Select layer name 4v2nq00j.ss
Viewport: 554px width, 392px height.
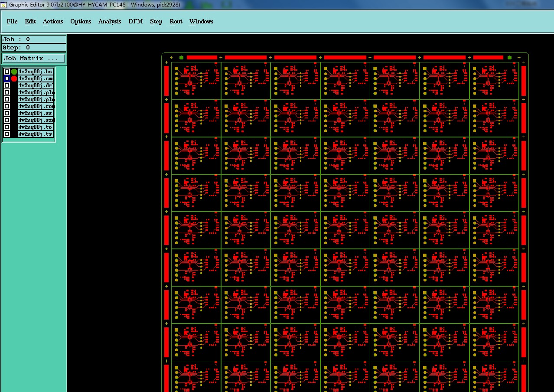point(35,113)
